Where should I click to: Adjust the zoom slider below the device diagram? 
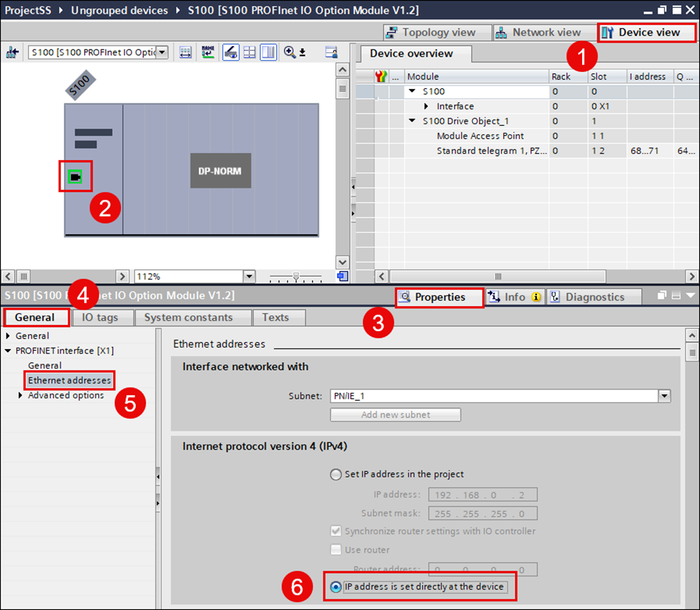295,276
